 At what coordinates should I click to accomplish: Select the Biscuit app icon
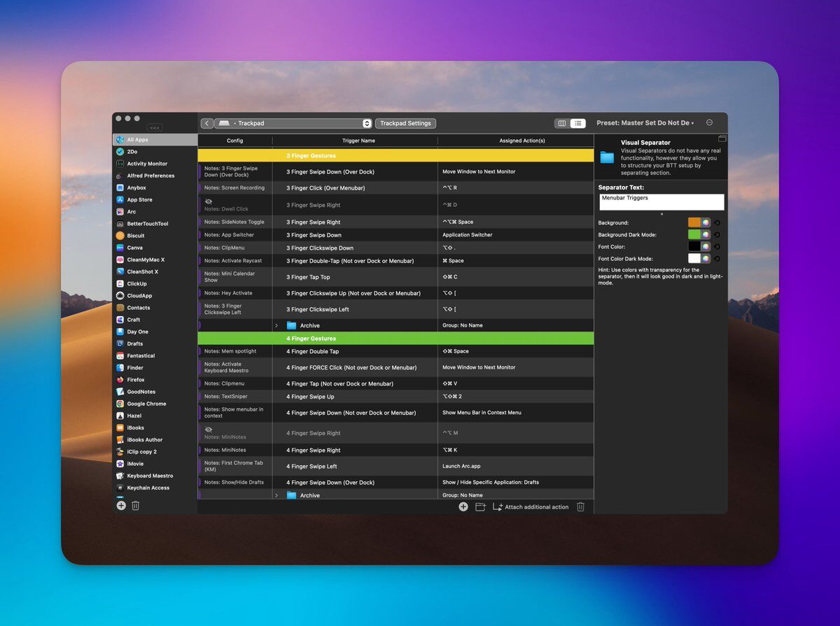pos(120,236)
